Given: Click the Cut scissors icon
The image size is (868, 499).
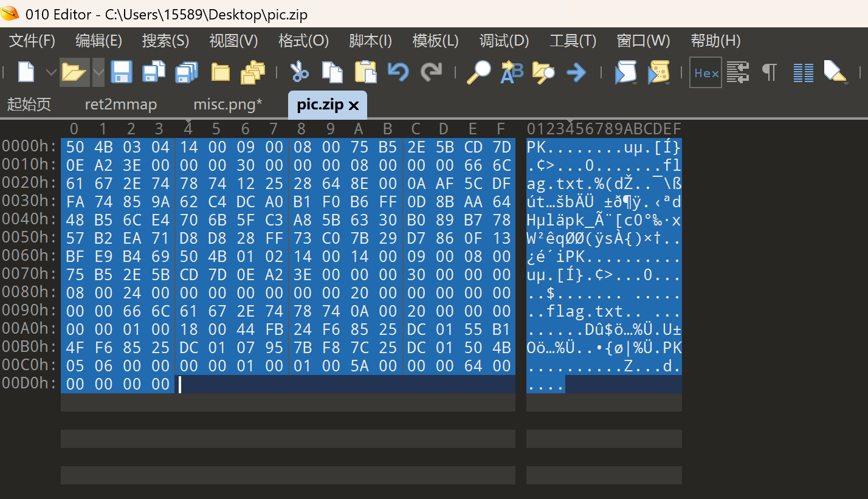Looking at the screenshot, I should (x=298, y=72).
